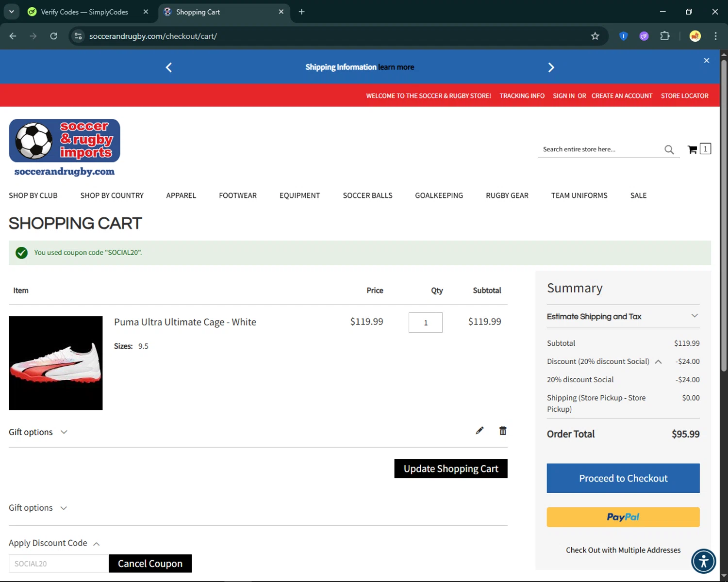
Task: Open Create an Account link
Action: pyautogui.click(x=622, y=96)
